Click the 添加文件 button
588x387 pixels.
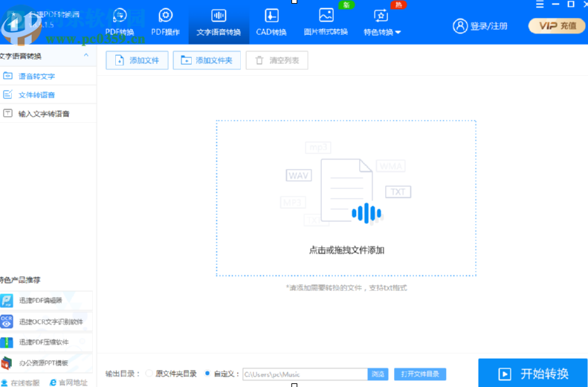click(x=137, y=60)
